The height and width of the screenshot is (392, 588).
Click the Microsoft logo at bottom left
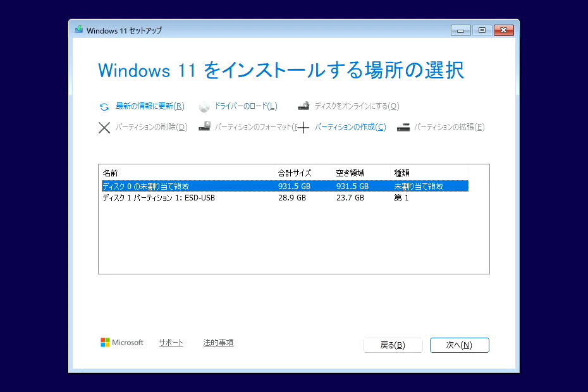point(105,342)
